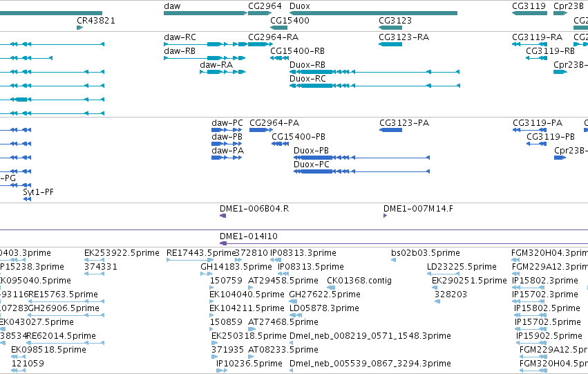Click the Duox-PB protein feature
The width and height of the screenshot is (588, 374).
click(361, 158)
